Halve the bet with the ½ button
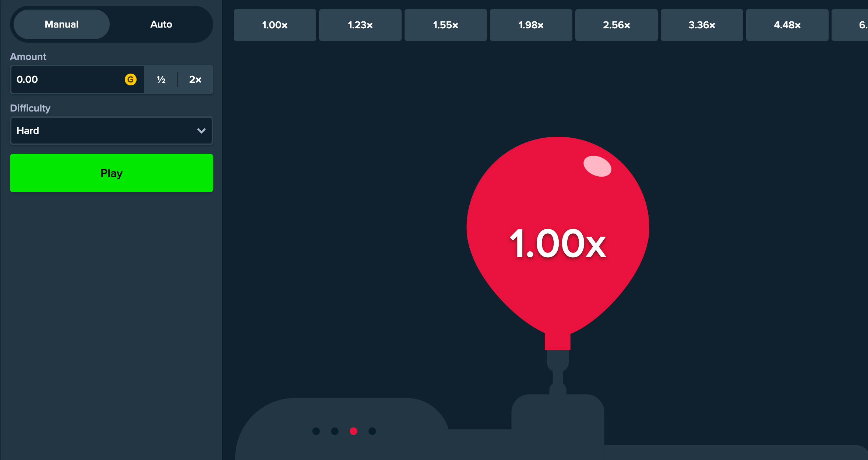Screen dimensions: 868x460 coord(161,79)
